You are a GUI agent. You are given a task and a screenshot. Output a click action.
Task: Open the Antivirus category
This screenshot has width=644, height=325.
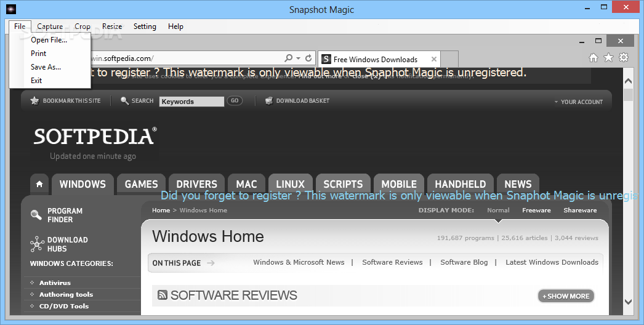tap(55, 283)
